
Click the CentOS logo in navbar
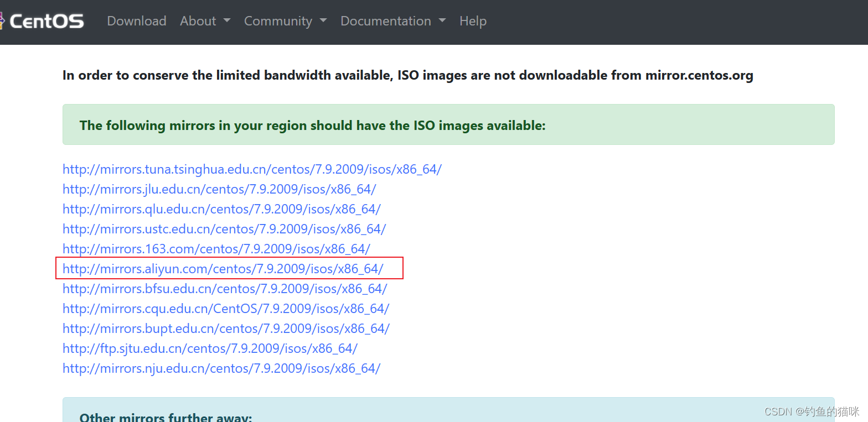tap(42, 21)
